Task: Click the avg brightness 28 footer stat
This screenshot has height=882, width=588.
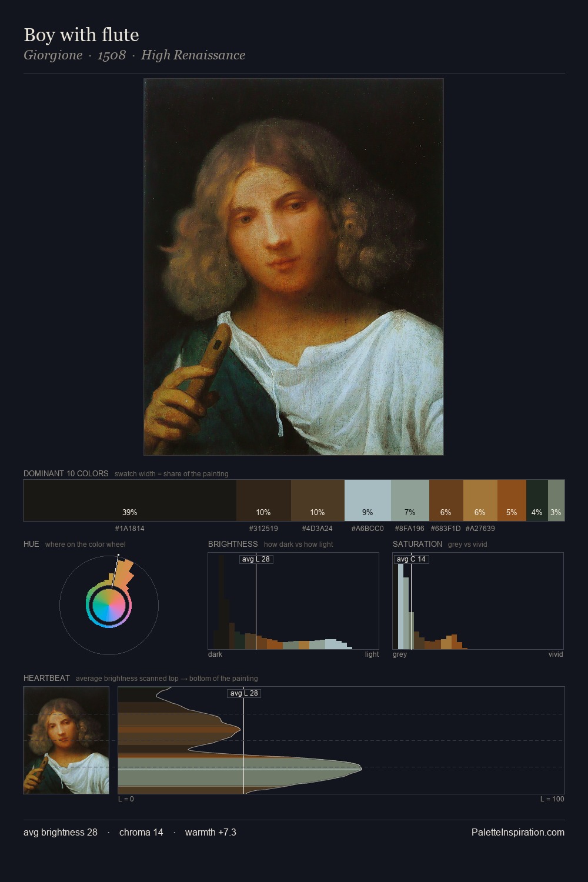Action: click(61, 832)
